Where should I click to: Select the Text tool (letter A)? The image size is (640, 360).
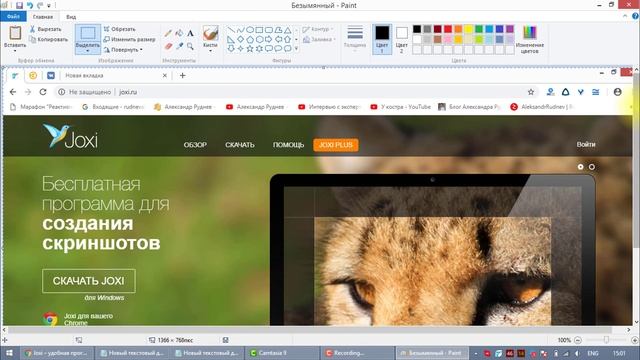(190, 33)
